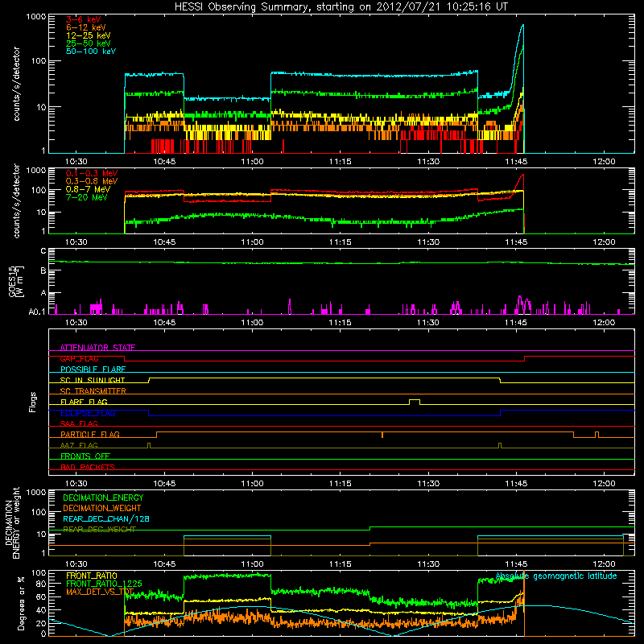
Task: Select the 25-50 keV legend label
Action: (89, 43)
